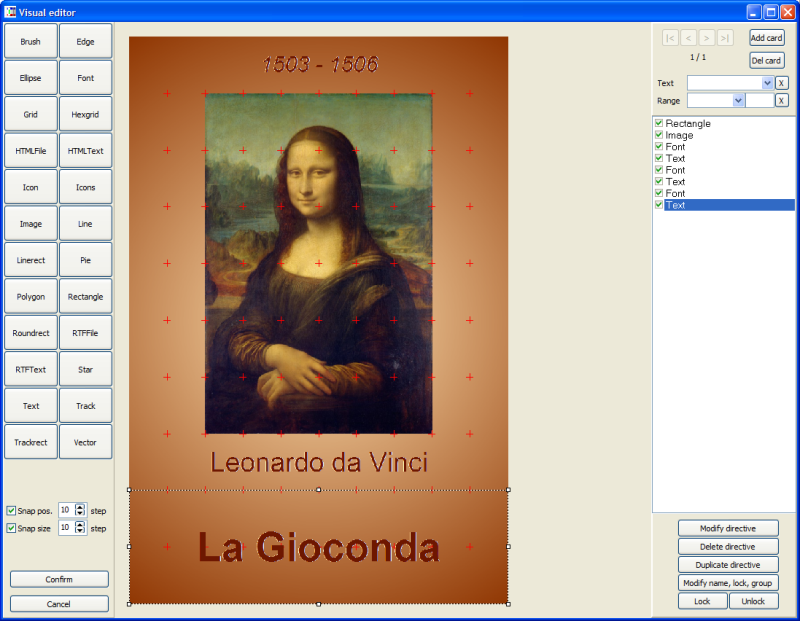The width and height of the screenshot is (800, 621).
Task: Select the 'La Gioconda' text on card
Action: point(319,547)
